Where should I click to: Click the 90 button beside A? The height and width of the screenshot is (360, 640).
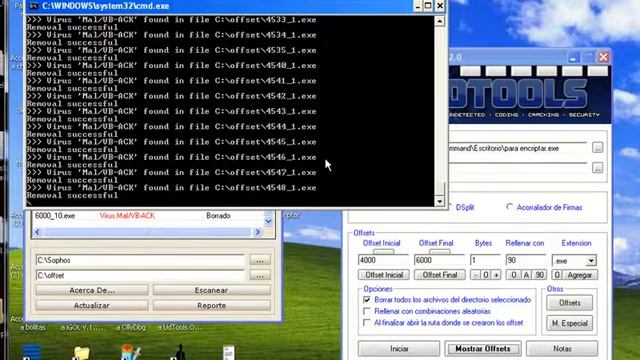tap(540, 275)
